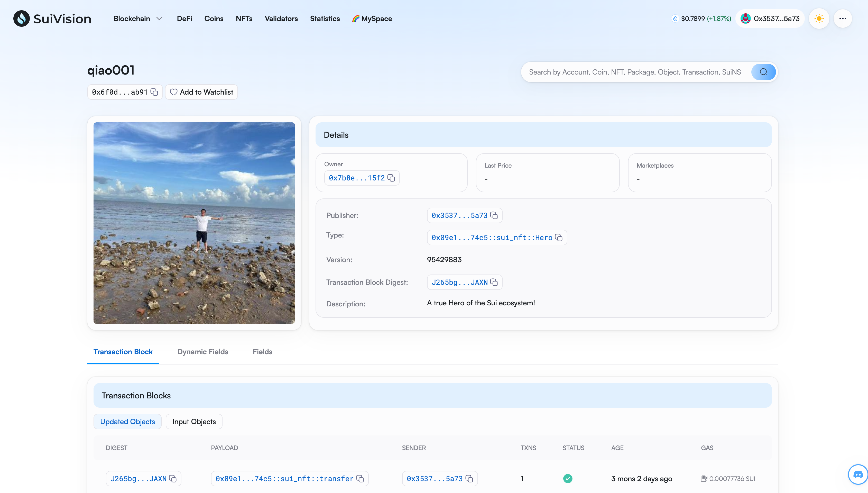Click the qiao001 title heading
Viewport: 868px width, 493px height.
point(111,70)
